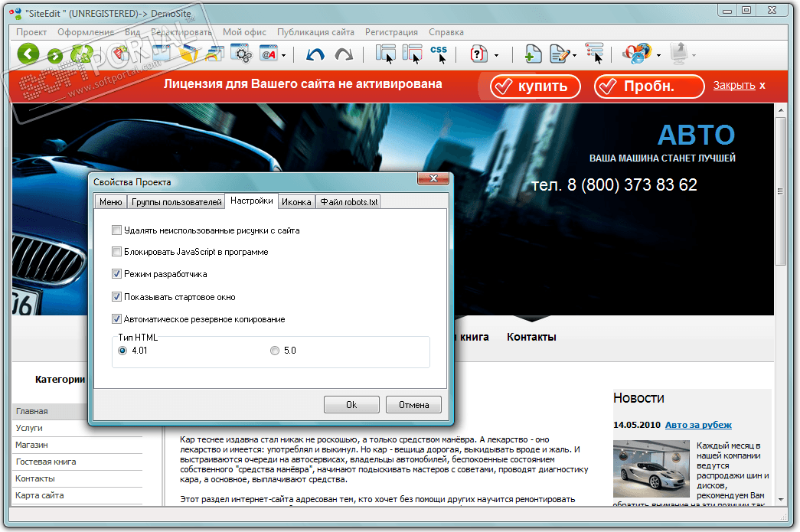800x532 pixels.
Task: Click the edit page pencil icon
Action: [560, 54]
